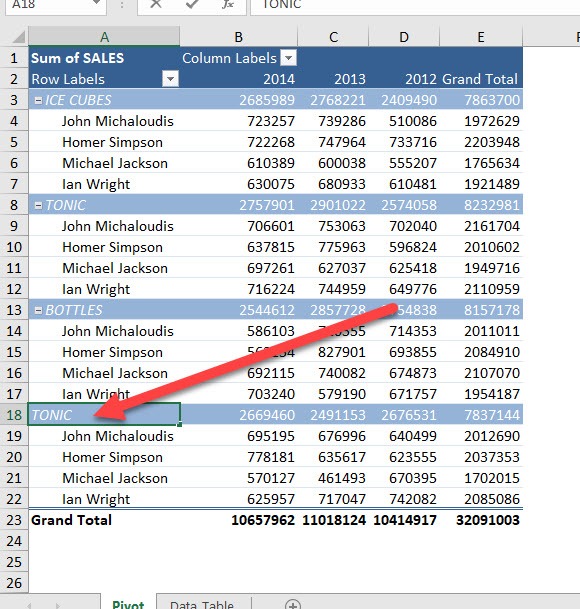Open the Column Labels filter dropdown
The height and width of the screenshot is (609, 580).
pos(289,58)
